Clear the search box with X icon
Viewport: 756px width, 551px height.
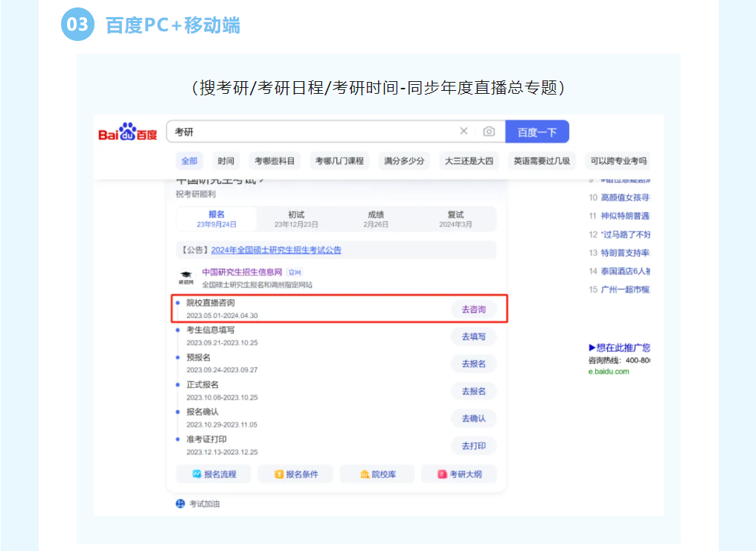(464, 131)
